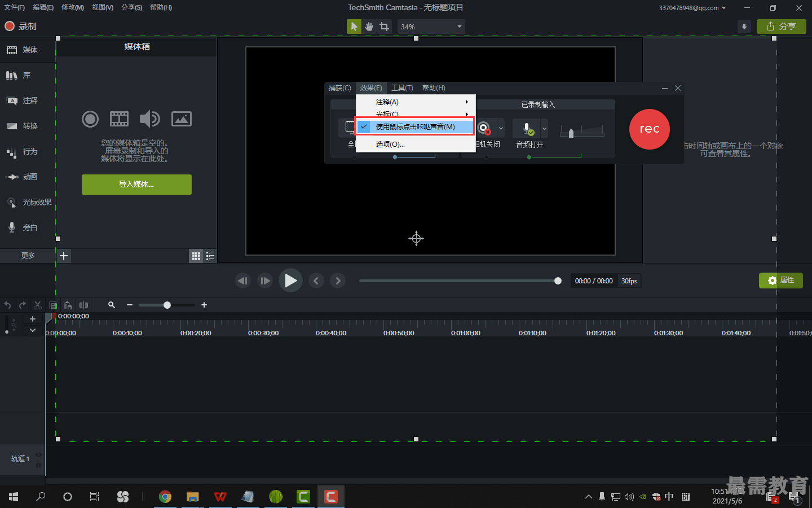Expand the microphone options dropdown arrow

(544, 128)
